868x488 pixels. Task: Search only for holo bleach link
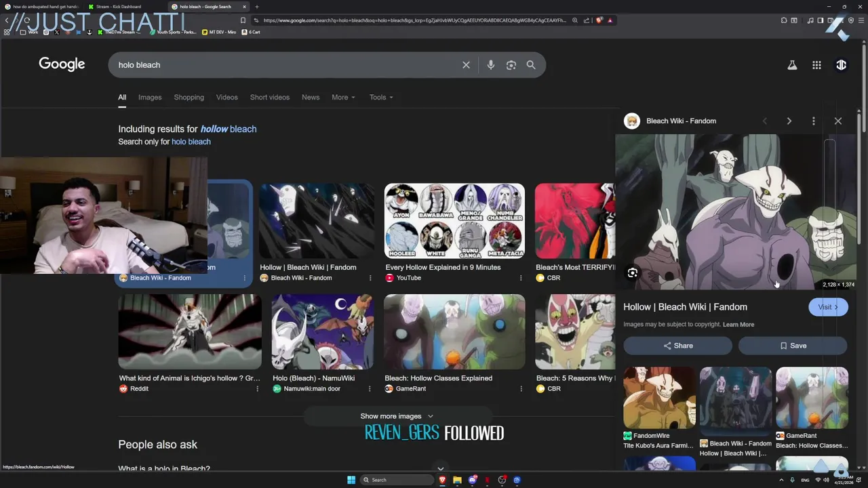(191, 142)
